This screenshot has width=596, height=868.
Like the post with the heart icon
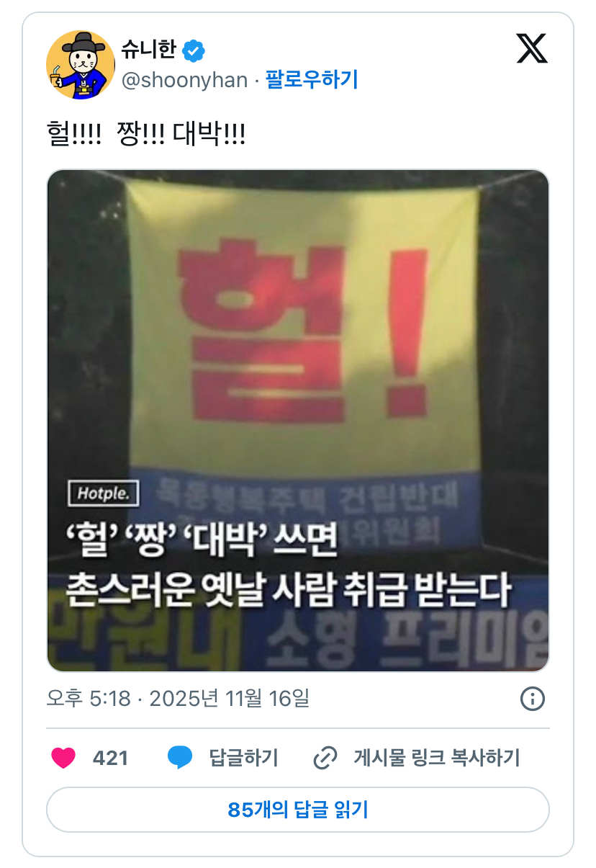tap(63, 758)
